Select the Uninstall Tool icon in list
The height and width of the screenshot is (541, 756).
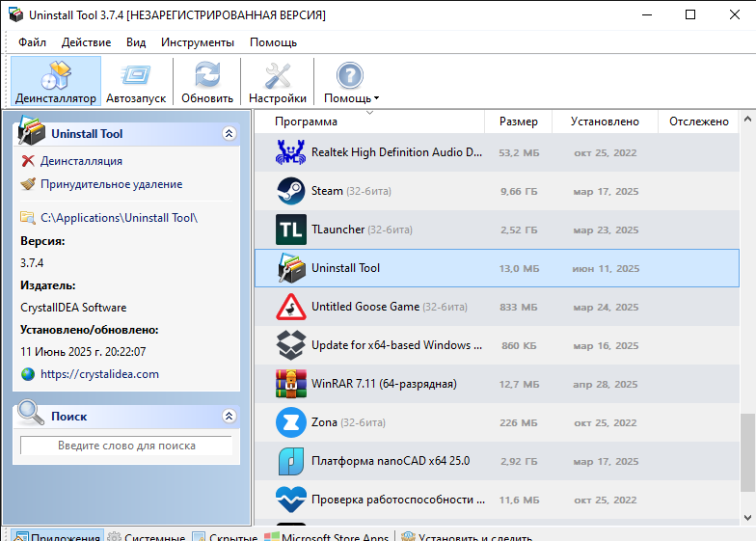click(x=291, y=268)
